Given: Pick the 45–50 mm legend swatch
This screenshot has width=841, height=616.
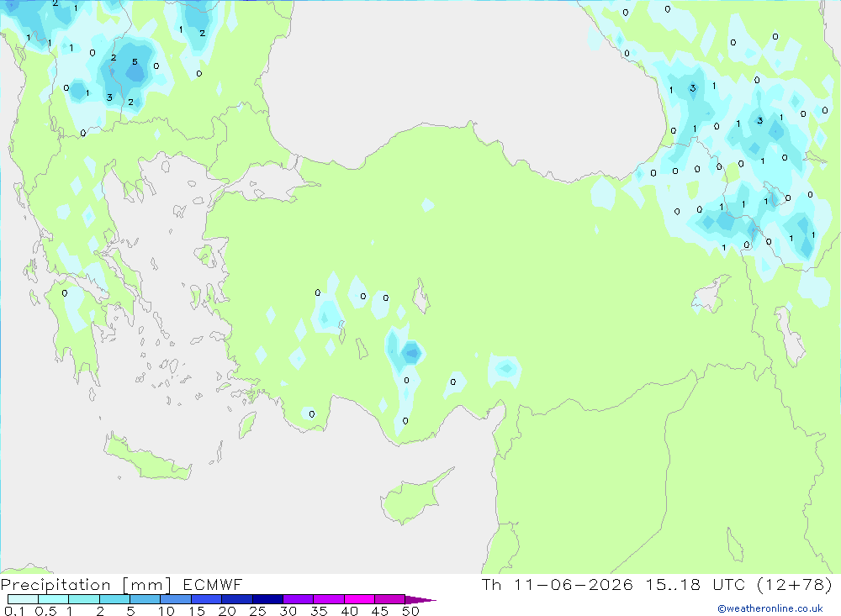Looking at the screenshot, I should coord(389,599).
